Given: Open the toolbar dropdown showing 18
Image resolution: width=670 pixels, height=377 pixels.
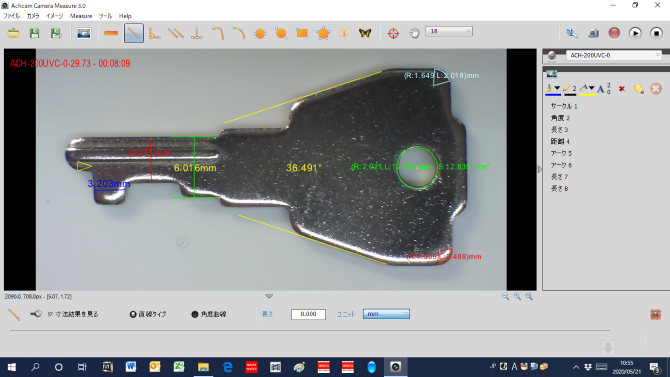Looking at the screenshot, I should [x=449, y=32].
